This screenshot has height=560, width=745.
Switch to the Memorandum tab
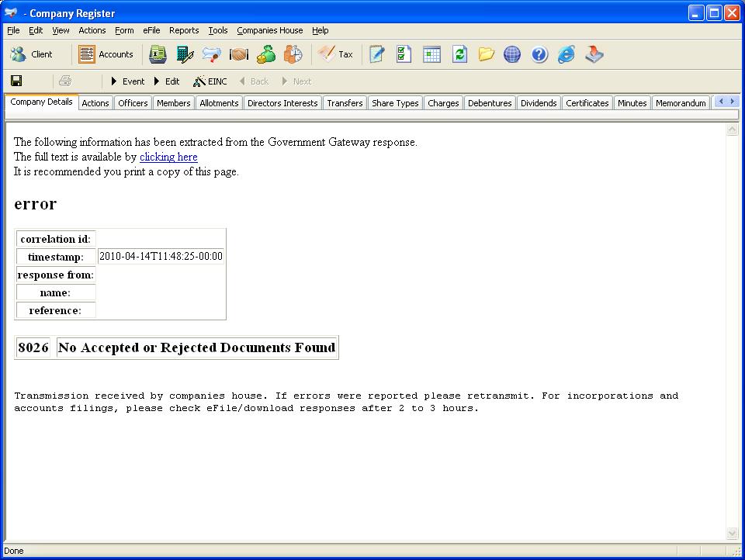click(681, 103)
